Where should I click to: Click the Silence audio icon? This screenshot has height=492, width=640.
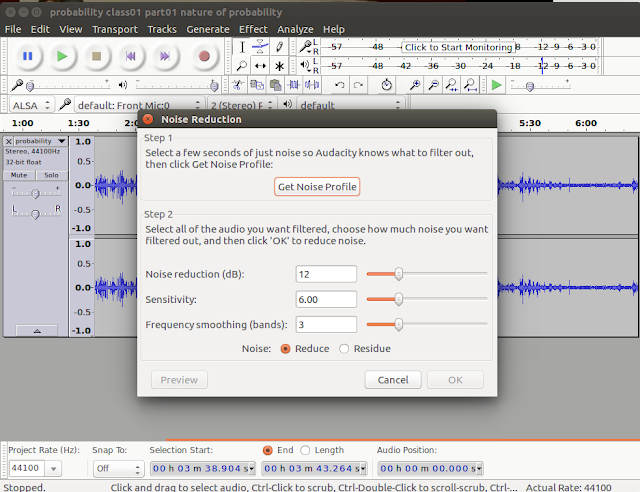[312, 85]
